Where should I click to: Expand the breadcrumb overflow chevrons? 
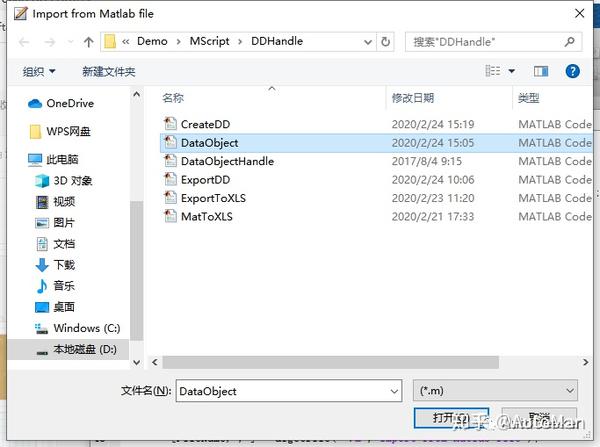pos(126,41)
